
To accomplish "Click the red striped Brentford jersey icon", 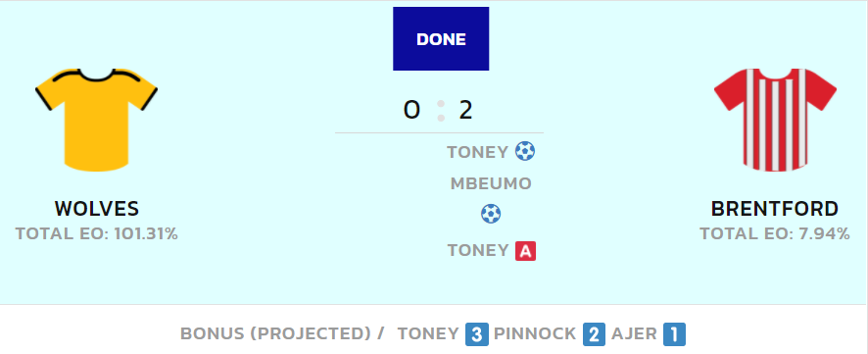I will click(775, 120).
